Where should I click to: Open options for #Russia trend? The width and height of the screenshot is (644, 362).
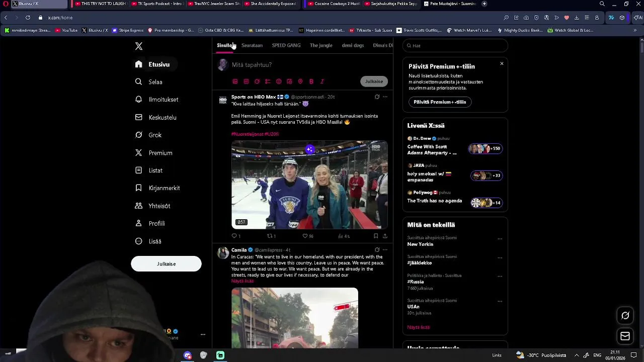pyautogui.click(x=500, y=276)
